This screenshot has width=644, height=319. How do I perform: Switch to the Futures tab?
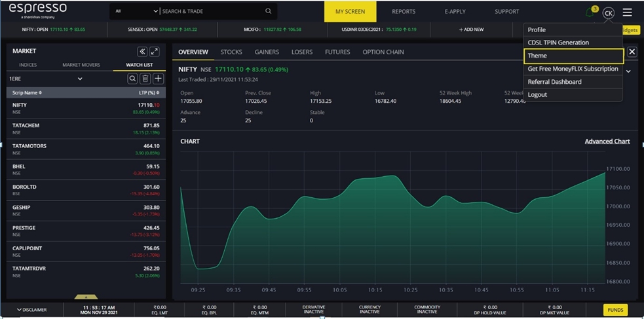(337, 52)
